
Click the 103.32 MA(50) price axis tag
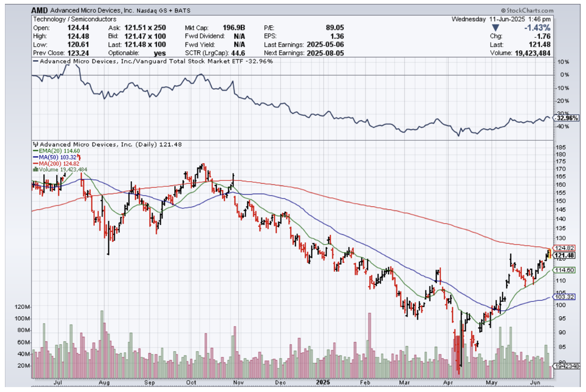[564, 297]
